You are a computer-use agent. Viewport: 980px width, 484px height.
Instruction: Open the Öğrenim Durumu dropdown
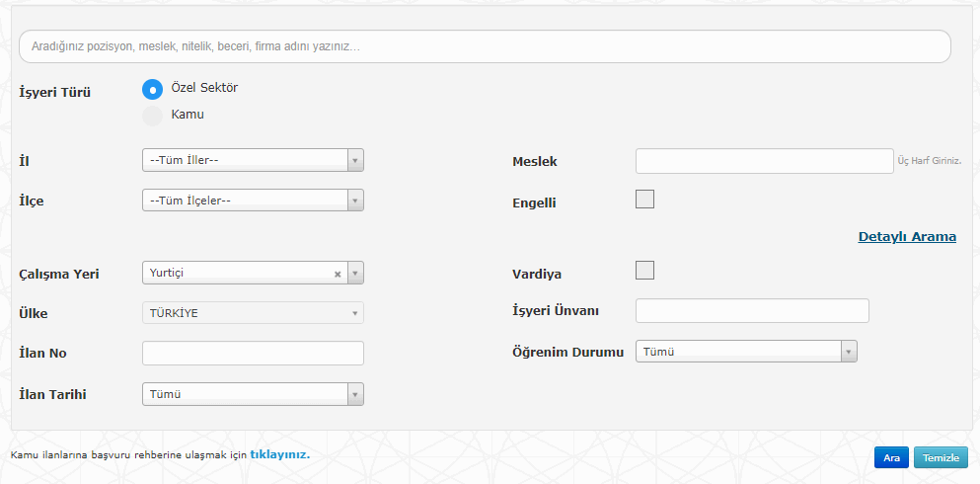click(746, 352)
